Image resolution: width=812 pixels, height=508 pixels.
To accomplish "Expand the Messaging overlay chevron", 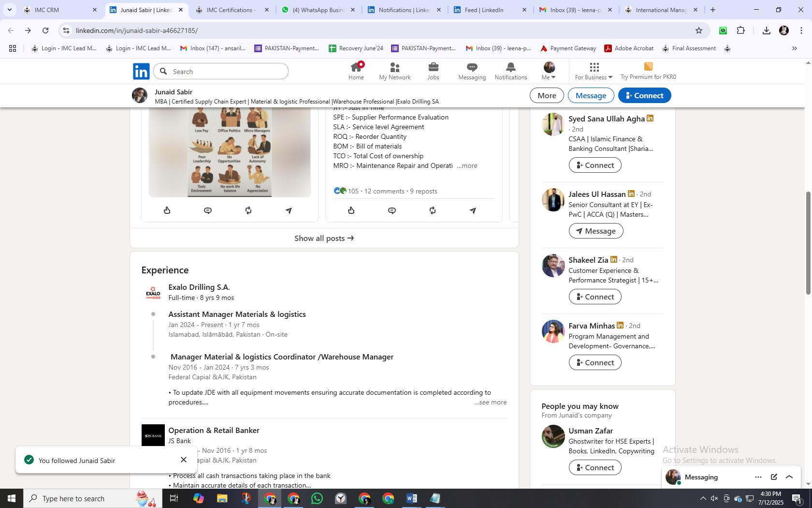I will pyautogui.click(x=789, y=477).
